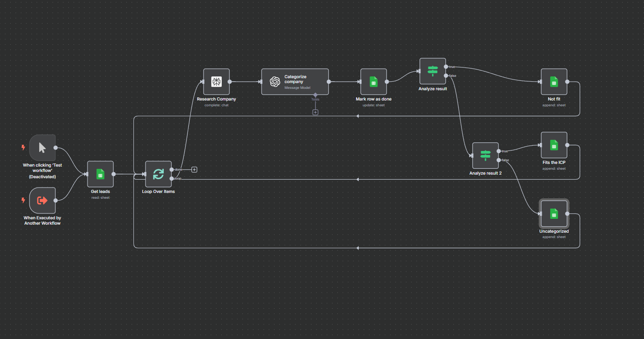Click the Not fit Google Sheets node icon
The height and width of the screenshot is (339, 644).
point(554,82)
